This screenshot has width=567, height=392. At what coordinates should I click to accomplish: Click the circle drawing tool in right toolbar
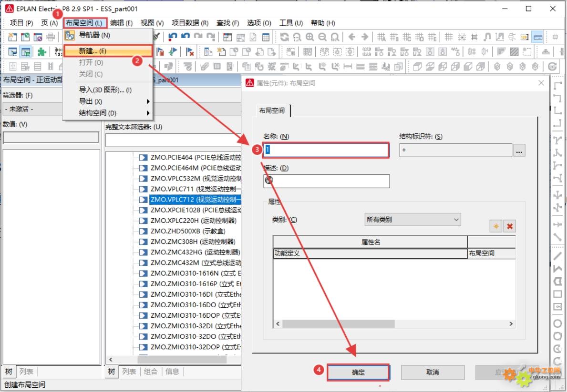point(557,323)
